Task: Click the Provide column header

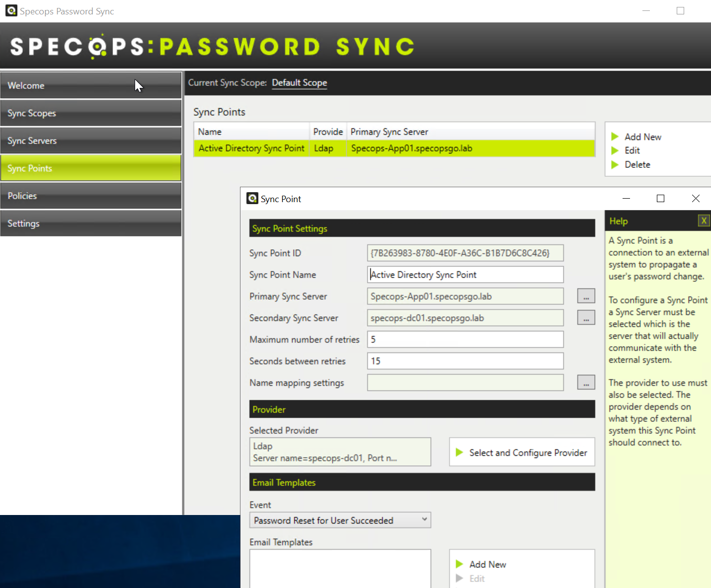Action: point(328,132)
